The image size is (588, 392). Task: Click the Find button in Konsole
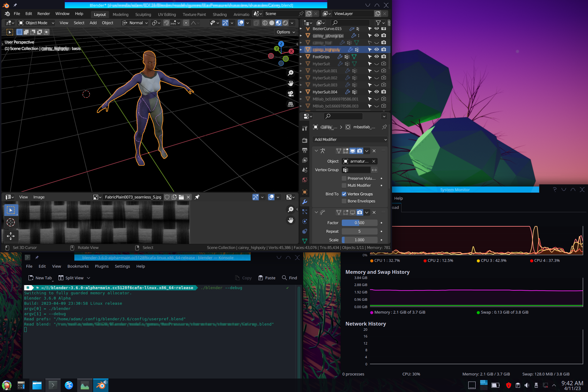[289, 278]
